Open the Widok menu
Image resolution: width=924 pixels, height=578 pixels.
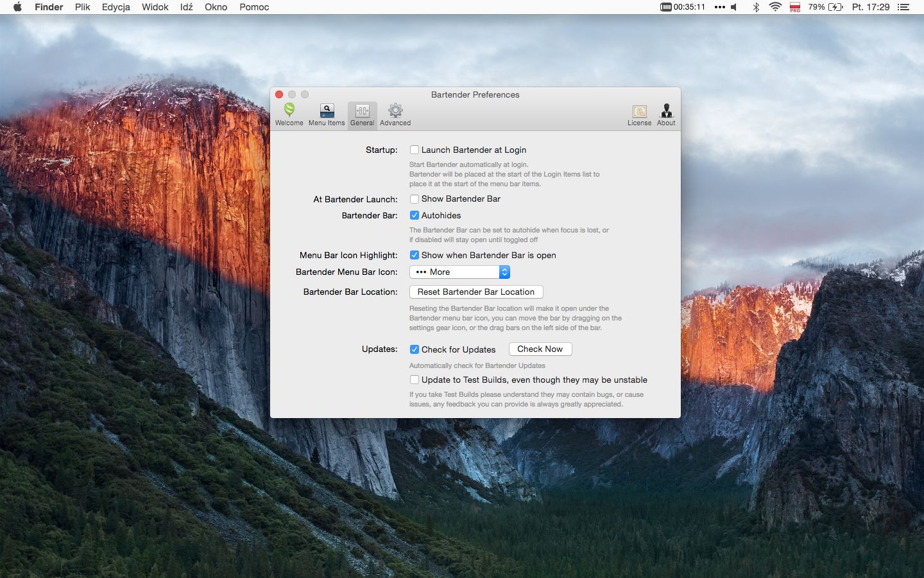tap(155, 7)
